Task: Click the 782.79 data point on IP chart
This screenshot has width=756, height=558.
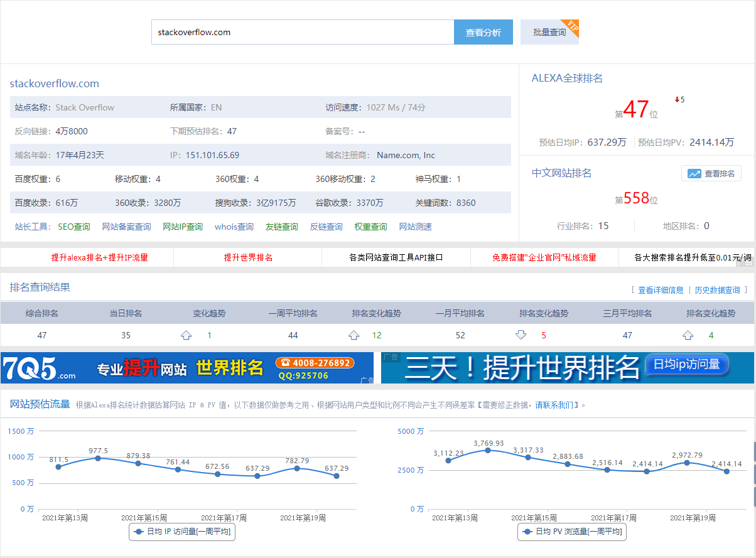Action: tap(297, 468)
